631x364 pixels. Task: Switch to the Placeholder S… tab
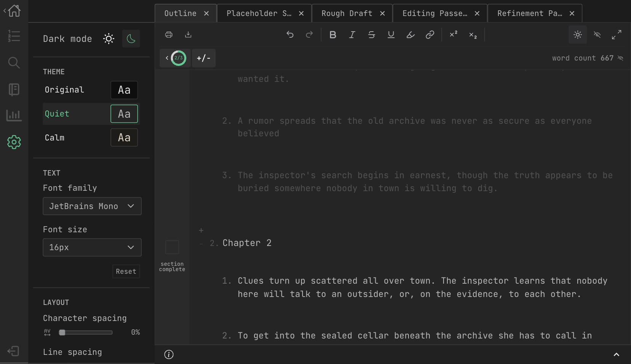[259, 13]
